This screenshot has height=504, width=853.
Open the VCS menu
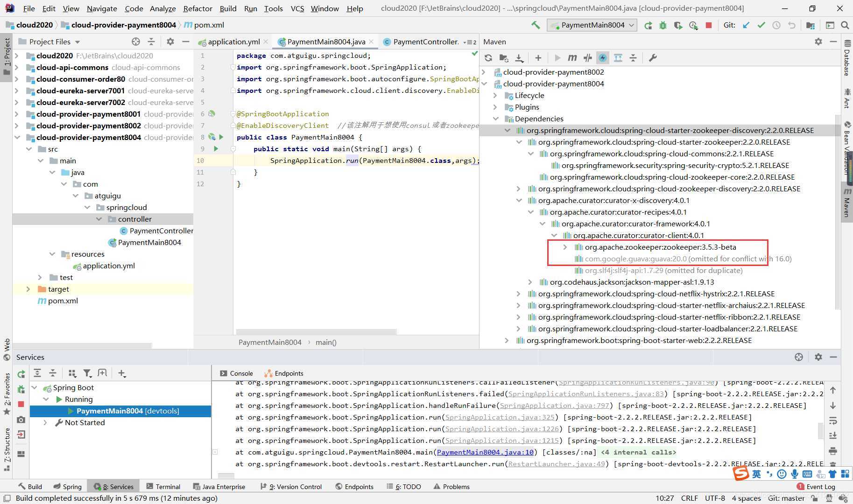click(297, 8)
